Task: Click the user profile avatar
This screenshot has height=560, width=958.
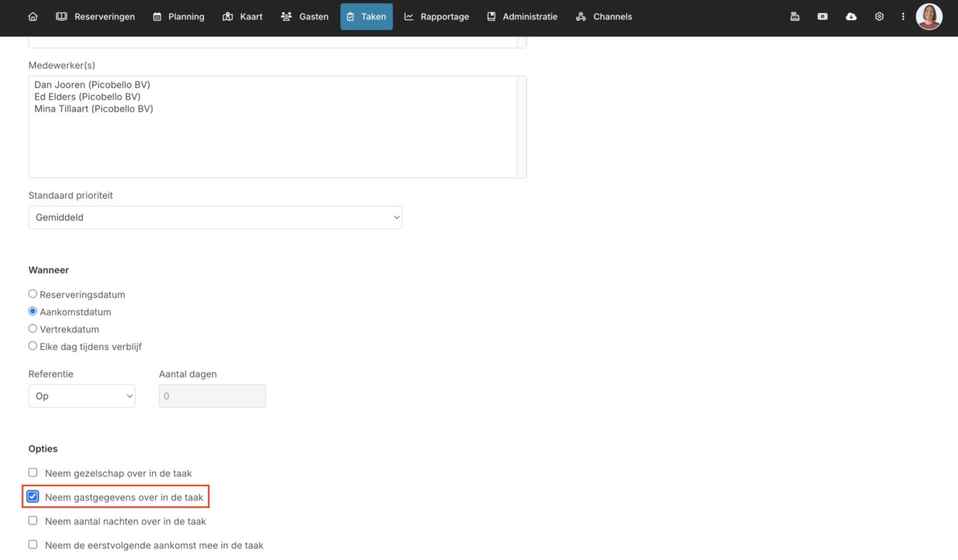Action: point(929,17)
